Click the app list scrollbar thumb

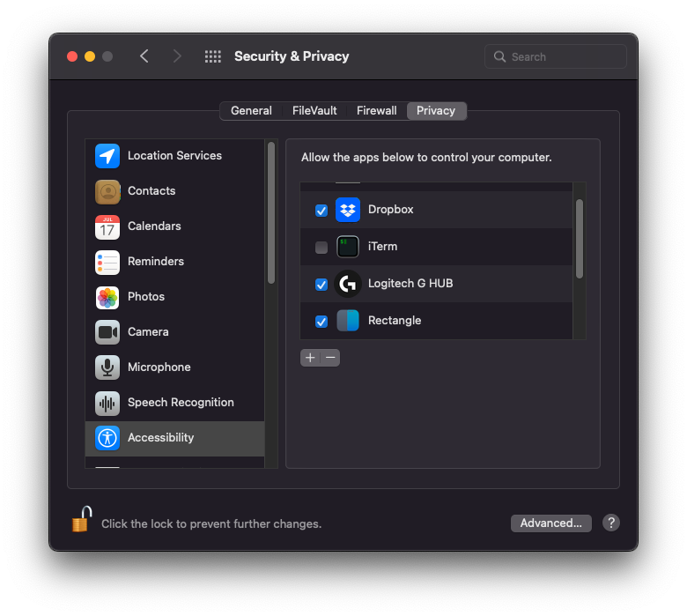tap(580, 239)
